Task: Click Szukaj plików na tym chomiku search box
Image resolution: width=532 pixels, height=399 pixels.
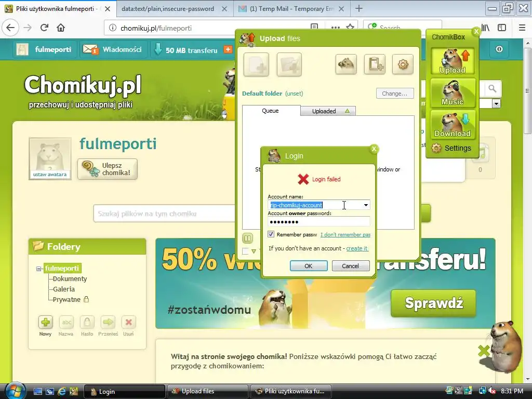Action: click(164, 214)
